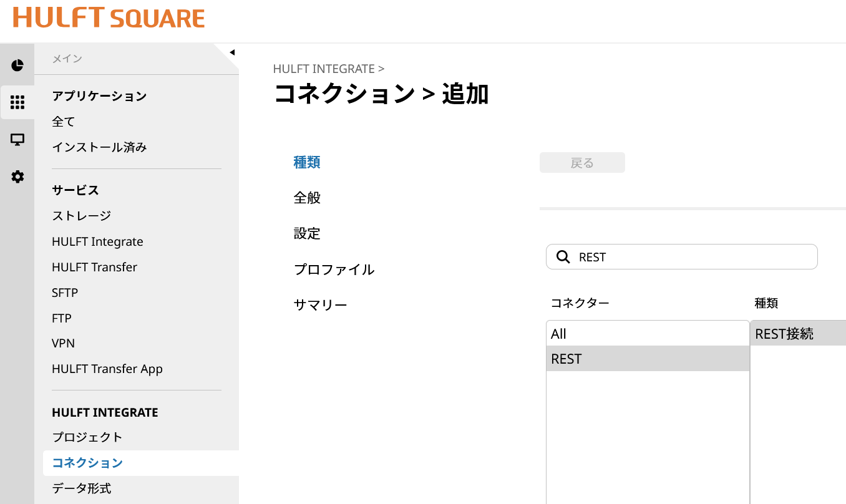Switch to the プロファイル step

[x=334, y=269]
